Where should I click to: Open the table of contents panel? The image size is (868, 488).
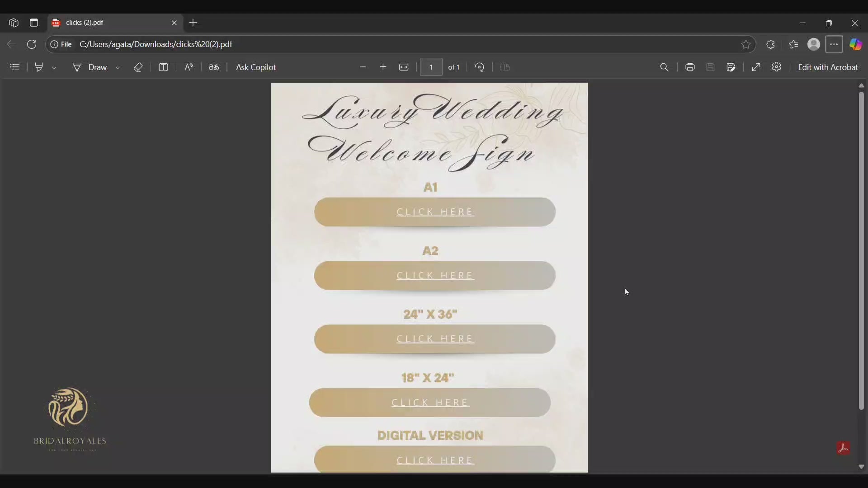click(15, 67)
